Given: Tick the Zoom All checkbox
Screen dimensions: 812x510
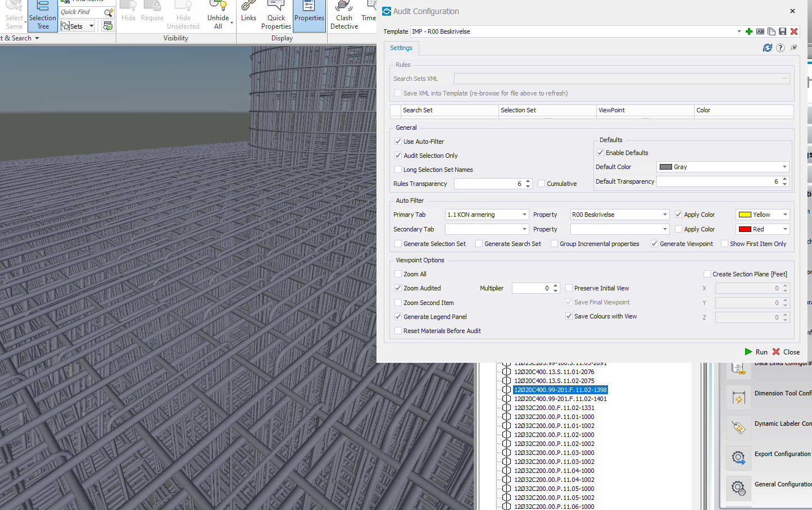Looking at the screenshot, I should pyautogui.click(x=398, y=274).
